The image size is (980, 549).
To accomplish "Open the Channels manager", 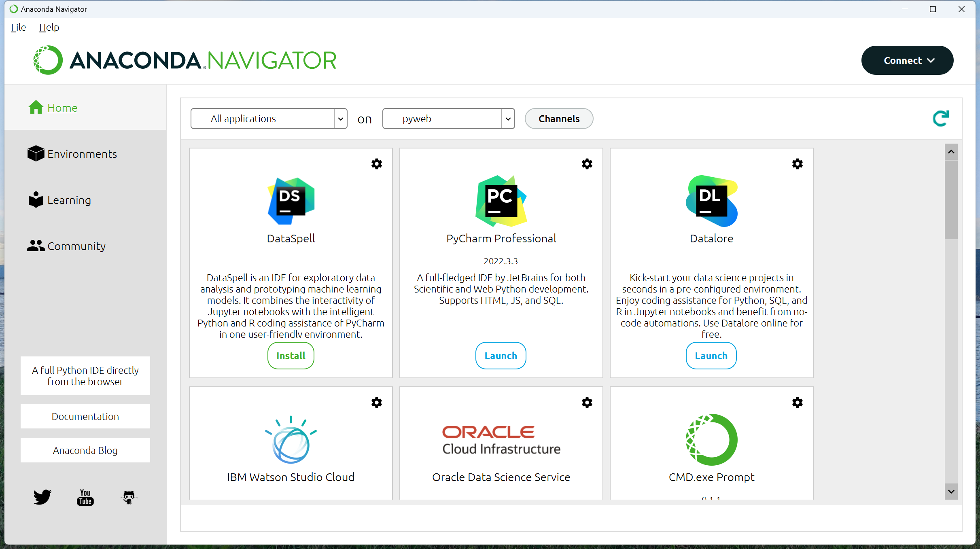I will [x=559, y=119].
